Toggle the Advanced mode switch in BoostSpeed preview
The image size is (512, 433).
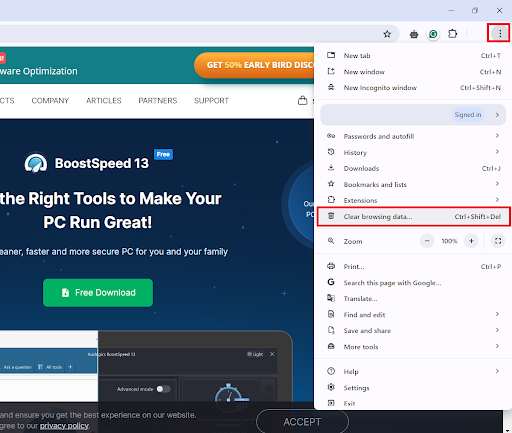coord(163,389)
